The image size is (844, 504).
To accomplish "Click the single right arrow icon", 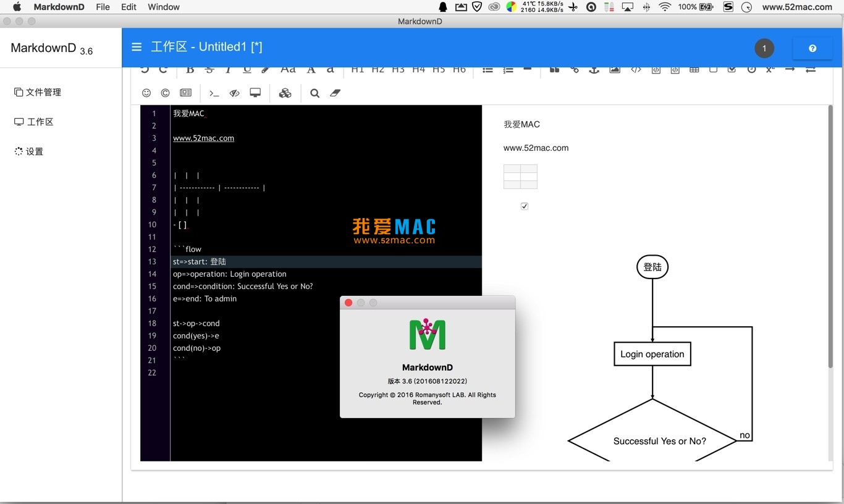I will coord(790,69).
